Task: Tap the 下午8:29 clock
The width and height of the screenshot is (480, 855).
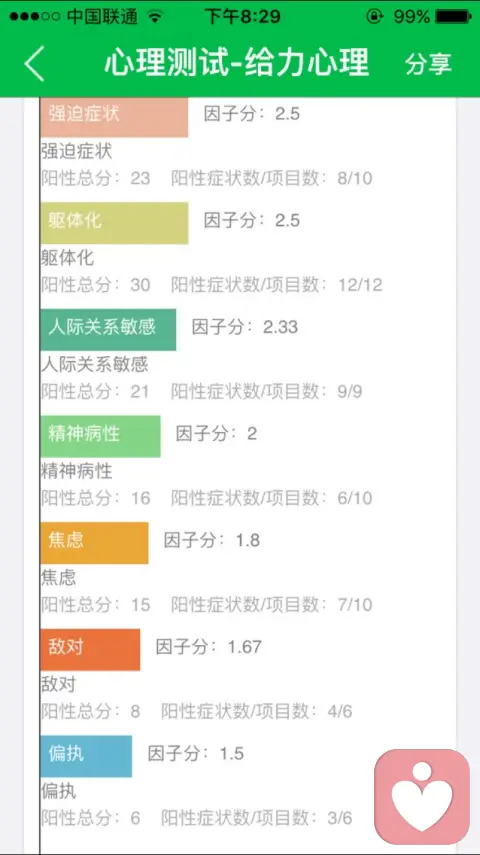Action: 243,16
